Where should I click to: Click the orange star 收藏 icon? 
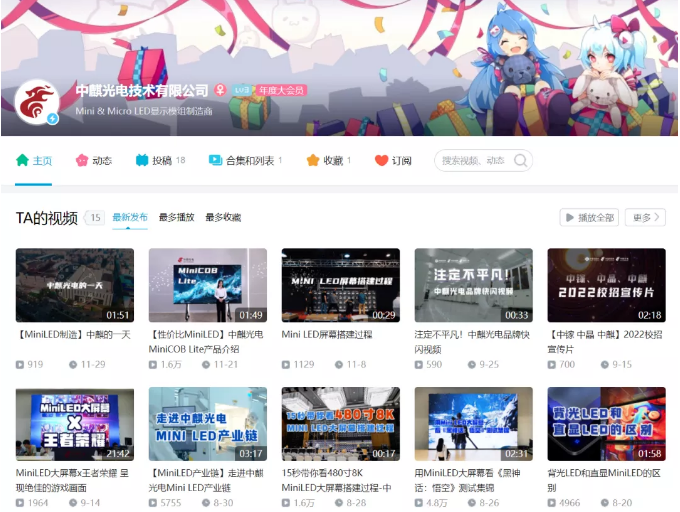click(313, 160)
